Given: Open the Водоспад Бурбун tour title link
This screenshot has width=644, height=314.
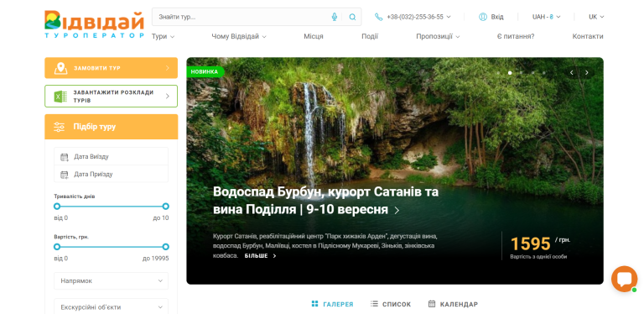Looking at the screenshot, I should tap(325, 201).
